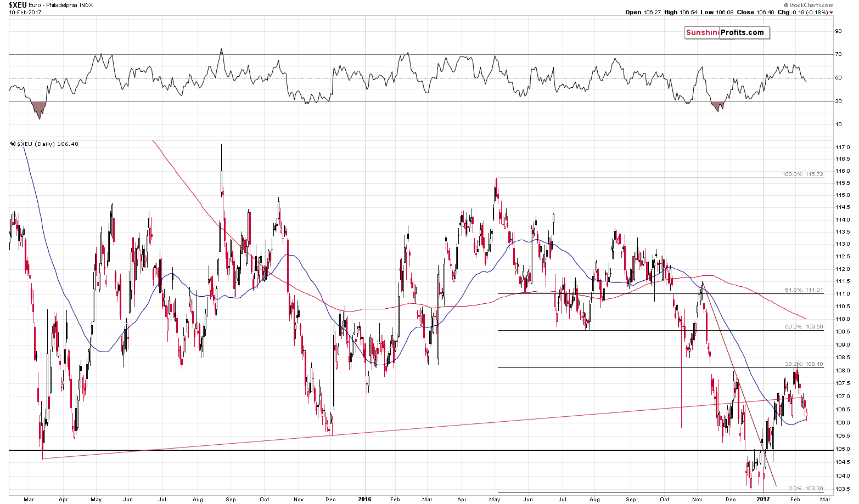This screenshot has height=504, width=859.
Task: Click the 110.0 price axis label
Action: [843, 319]
